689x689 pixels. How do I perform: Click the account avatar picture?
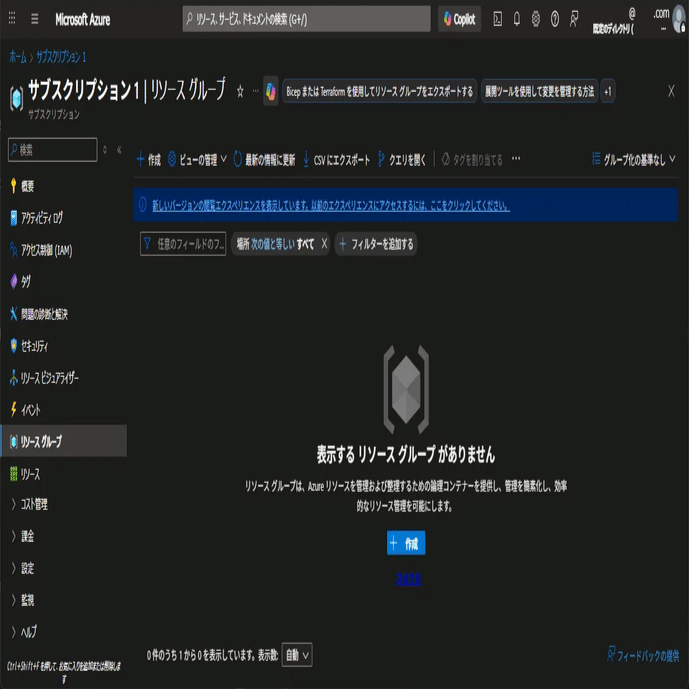(678, 21)
